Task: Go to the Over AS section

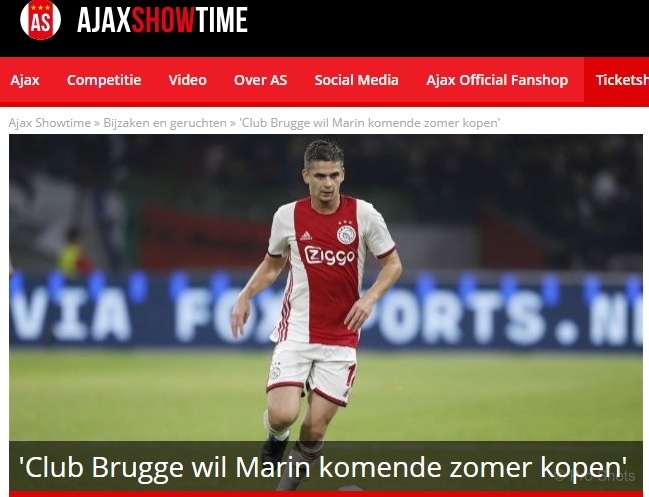Action: point(260,80)
